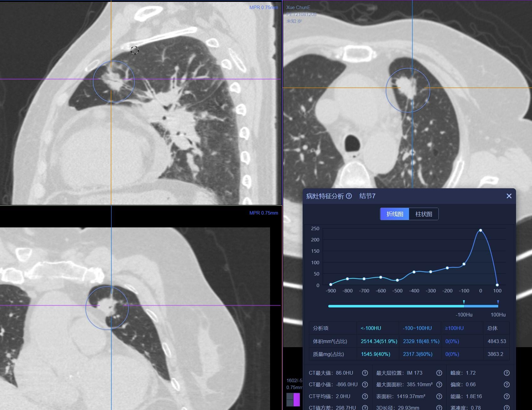Click the small dashed circle cursor marker in sagittal view

point(135,50)
